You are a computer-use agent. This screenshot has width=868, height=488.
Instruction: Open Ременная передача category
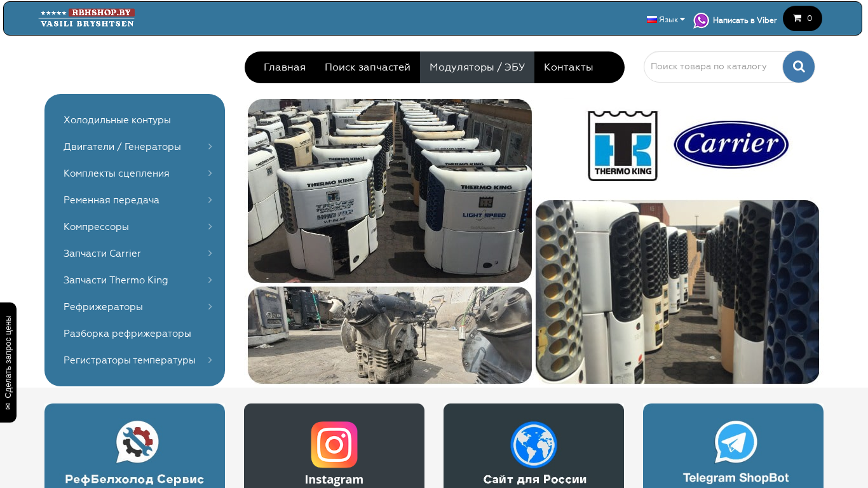(111, 200)
